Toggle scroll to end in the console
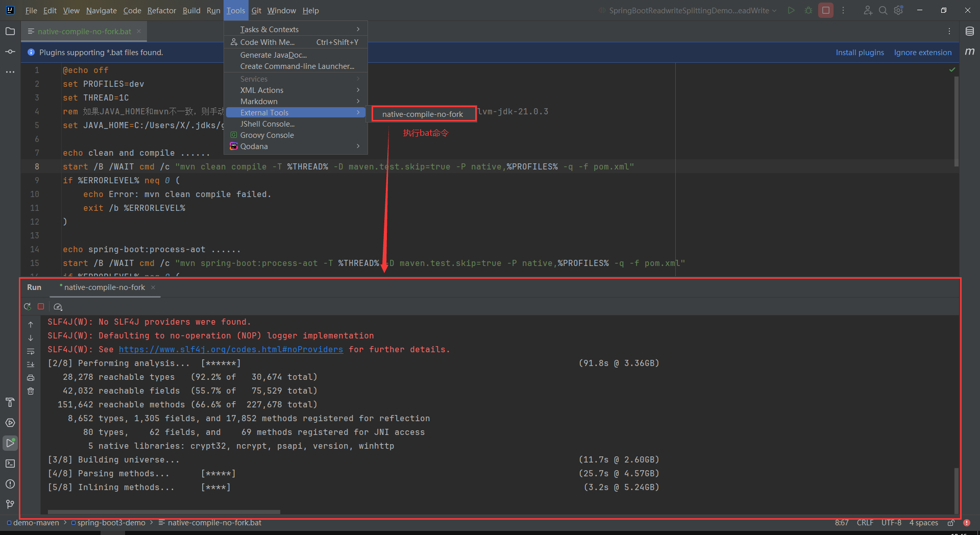 pos(31,364)
